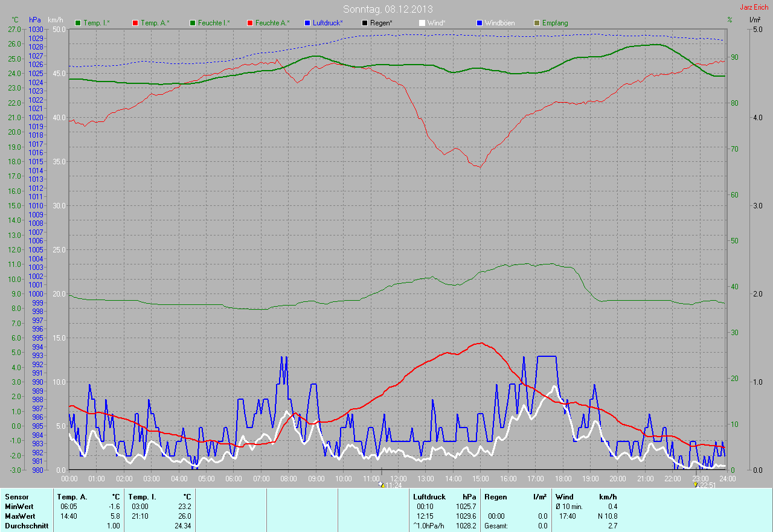Click the Gesamt: rain total label
The image size is (773, 532).
[x=496, y=526]
